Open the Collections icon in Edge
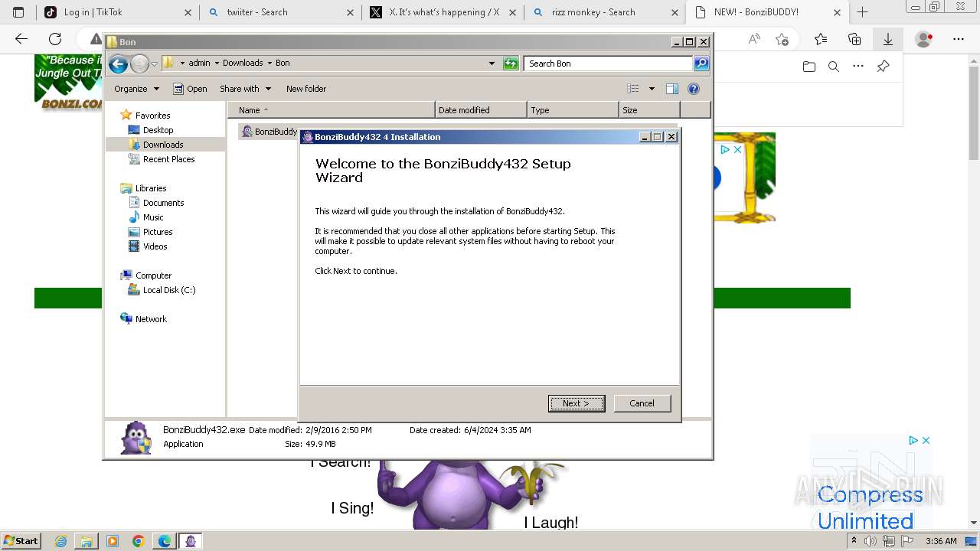This screenshot has height=551, width=980. [854, 39]
